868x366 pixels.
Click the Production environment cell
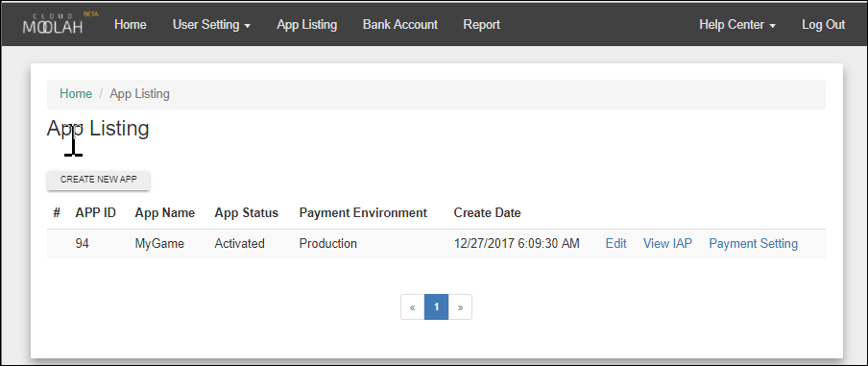click(327, 243)
